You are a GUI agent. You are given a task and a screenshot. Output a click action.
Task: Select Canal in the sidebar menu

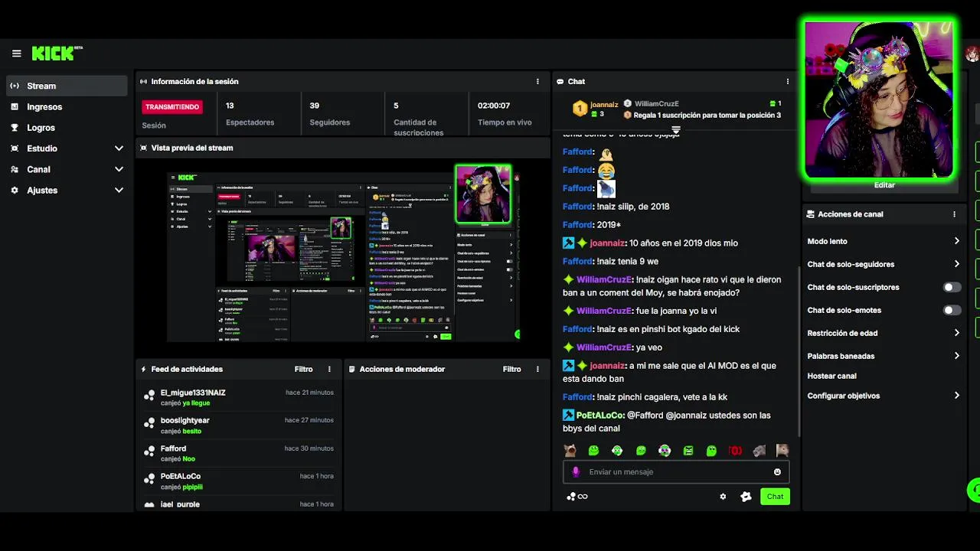38,169
